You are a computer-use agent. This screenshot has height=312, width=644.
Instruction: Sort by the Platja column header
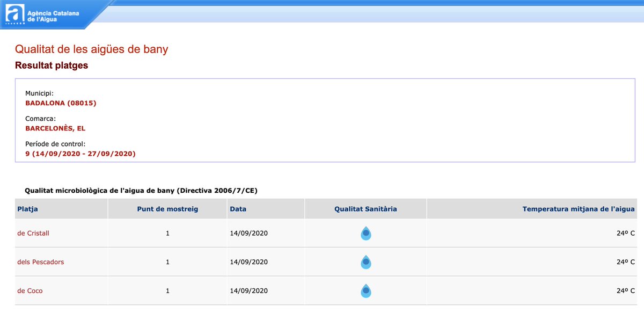[26, 209]
